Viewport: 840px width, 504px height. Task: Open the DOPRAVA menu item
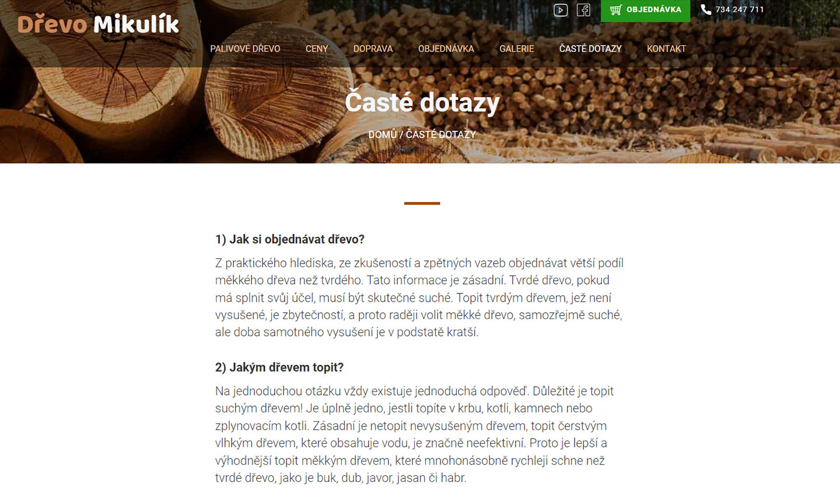click(373, 49)
